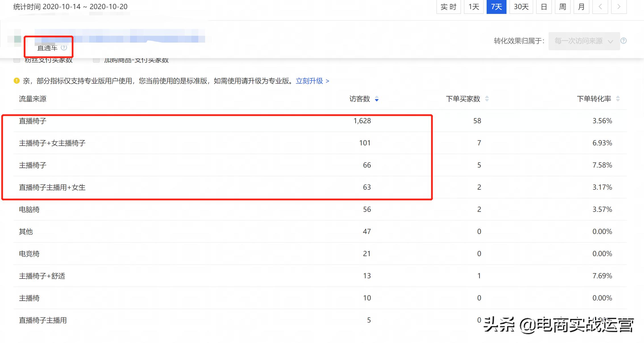Sort by 下单买家数 sort arrows

[487, 99]
